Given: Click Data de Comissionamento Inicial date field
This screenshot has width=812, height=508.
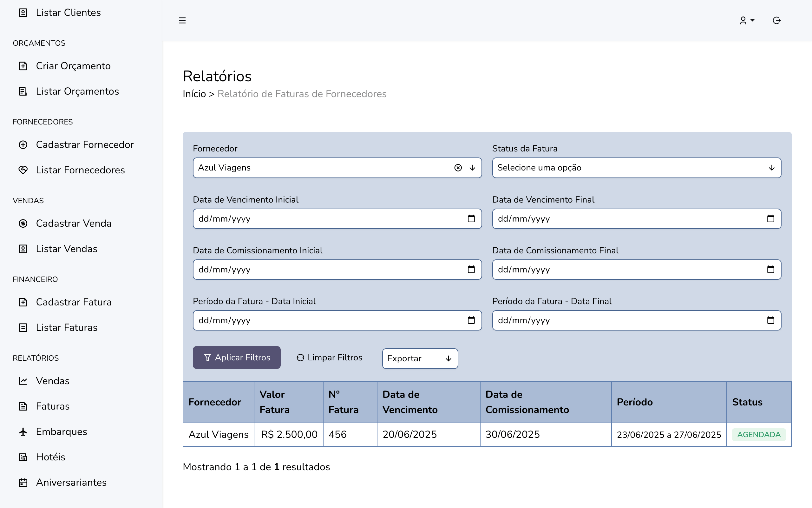Looking at the screenshot, I should (x=337, y=270).
